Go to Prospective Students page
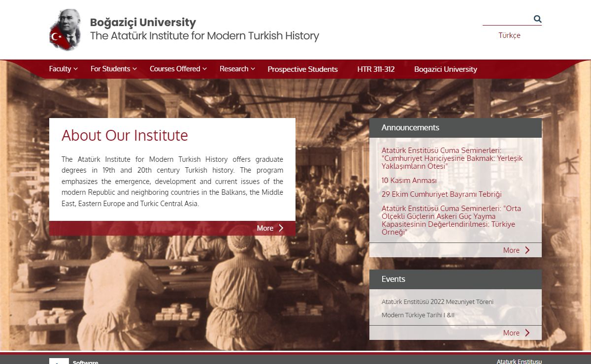Image resolution: width=591 pixels, height=364 pixels. click(302, 69)
